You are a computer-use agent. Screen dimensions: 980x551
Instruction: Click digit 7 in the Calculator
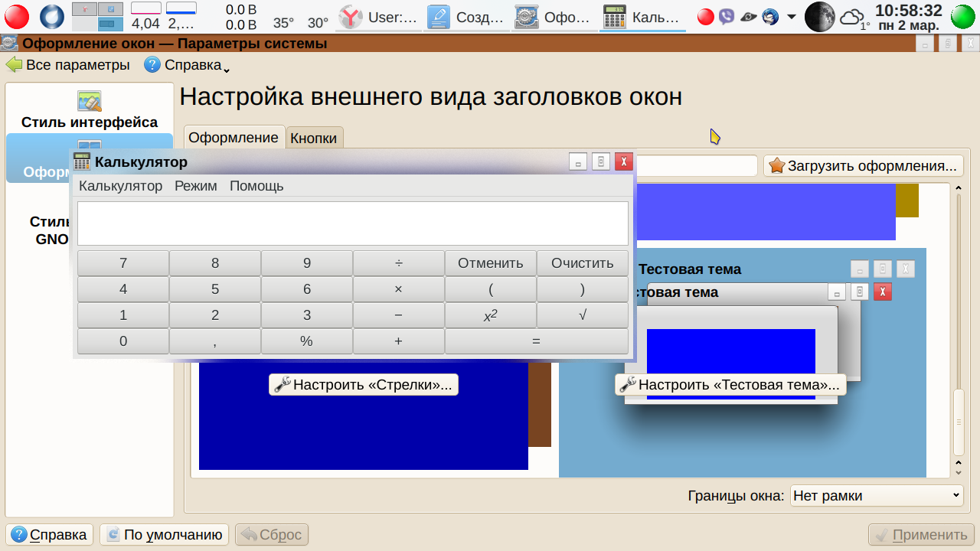[x=123, y=263]
